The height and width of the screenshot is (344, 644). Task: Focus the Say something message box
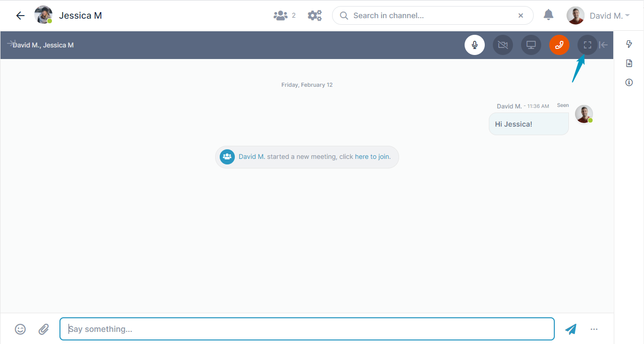pyautogui.click(x=307, y=329)
